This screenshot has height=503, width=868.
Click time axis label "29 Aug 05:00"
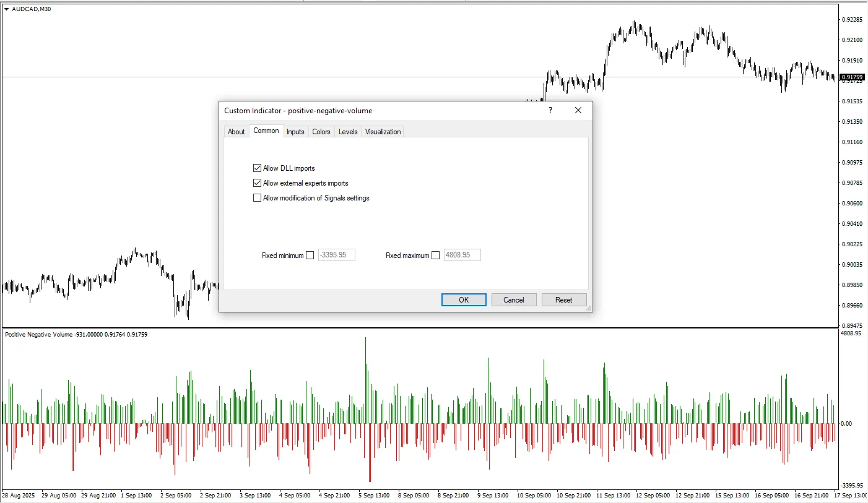click(x=59, y=496)
